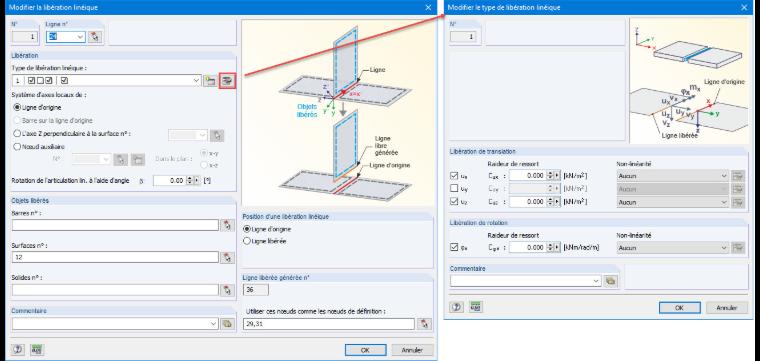This screenshot has width=760, height=361.
Task: Click ux spring stiffness value field
Action: coord(528,176)
